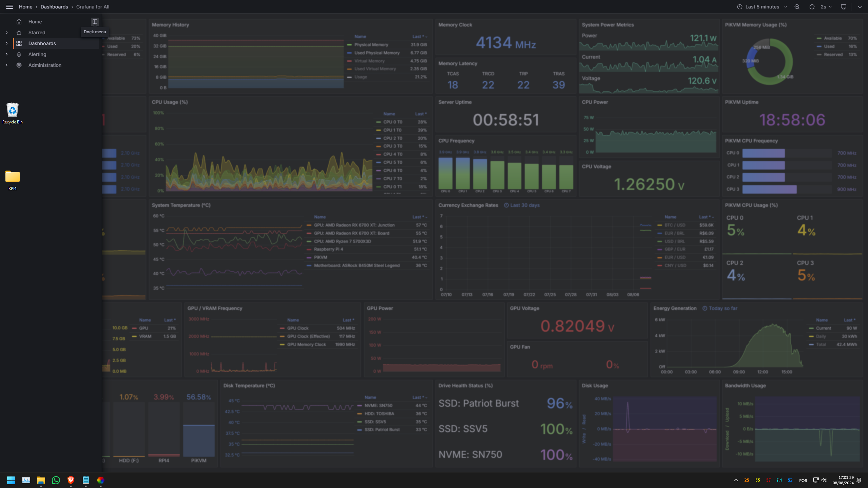Open Dashboards in the side navigation
Image resolution: width=868 pixels, height=488 pixels.
[42, 43]
